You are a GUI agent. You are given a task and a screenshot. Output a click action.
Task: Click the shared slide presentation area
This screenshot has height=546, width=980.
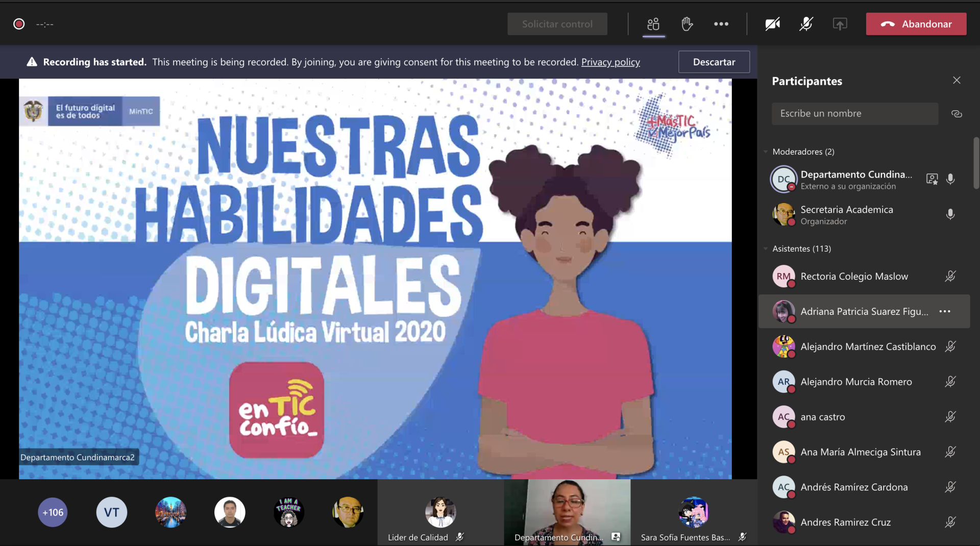pos(375,279)
